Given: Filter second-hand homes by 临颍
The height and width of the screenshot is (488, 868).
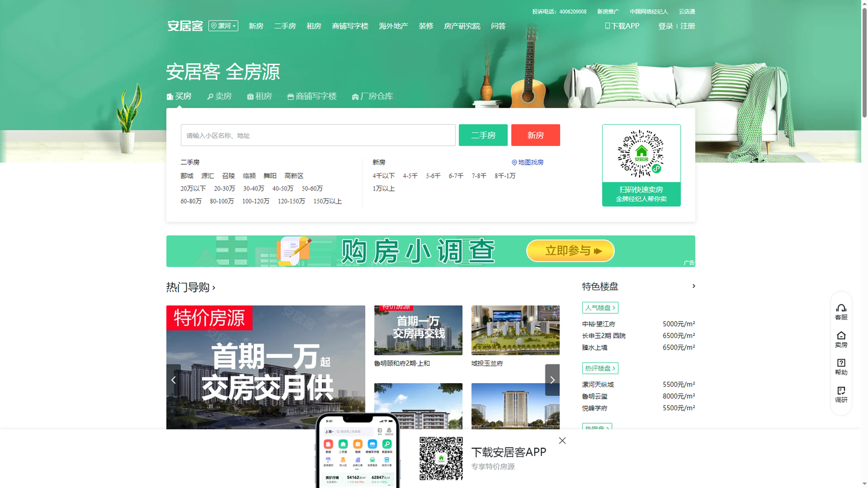Looking at the screenshot, I should (x=249, y=176).
